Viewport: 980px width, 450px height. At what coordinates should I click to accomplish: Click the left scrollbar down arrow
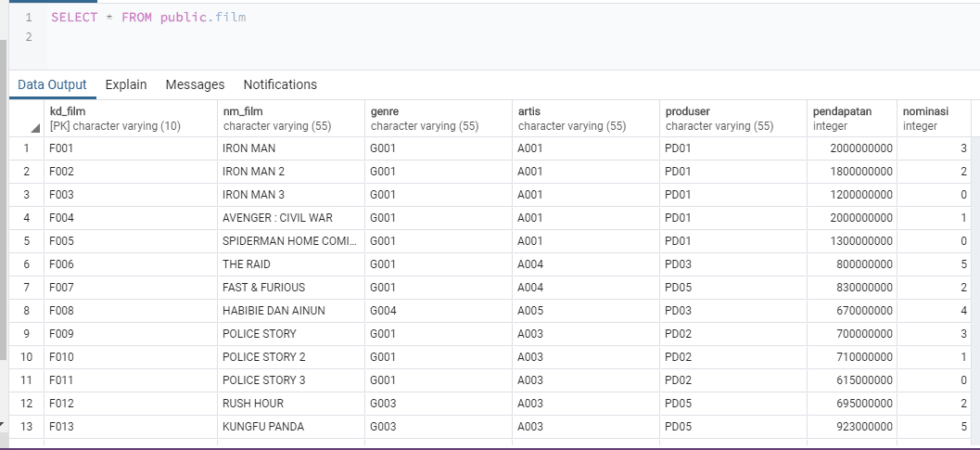3,424
